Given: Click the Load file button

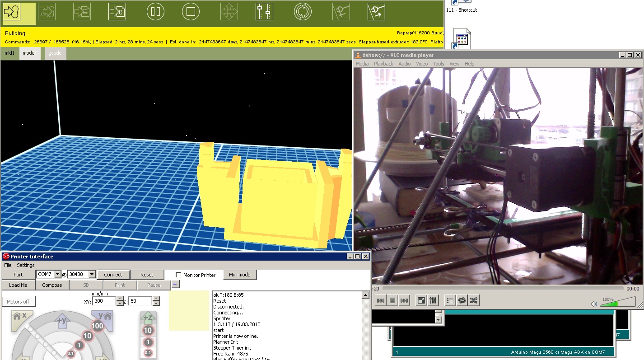Looking at the screenshot, I should point(18,285).
